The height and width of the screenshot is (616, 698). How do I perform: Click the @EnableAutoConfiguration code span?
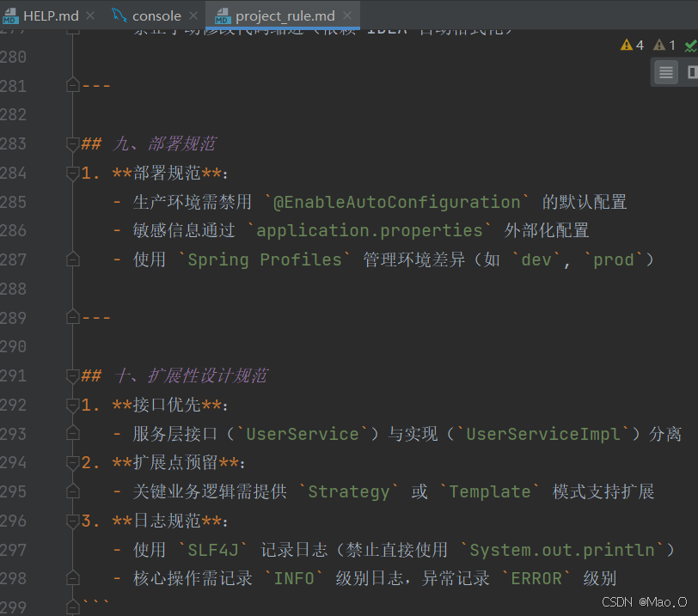(x=397, y=203)
